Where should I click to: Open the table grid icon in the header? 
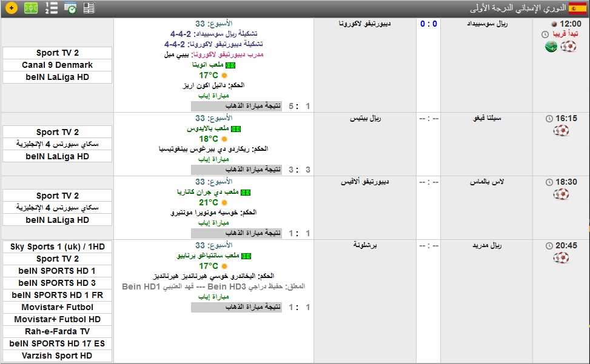tap(89, 8)
